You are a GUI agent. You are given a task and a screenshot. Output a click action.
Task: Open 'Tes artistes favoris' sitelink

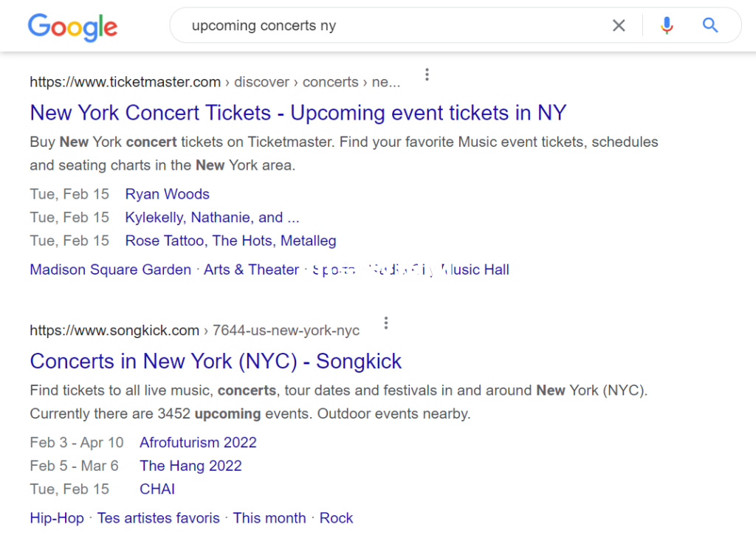tap(158, 518)
